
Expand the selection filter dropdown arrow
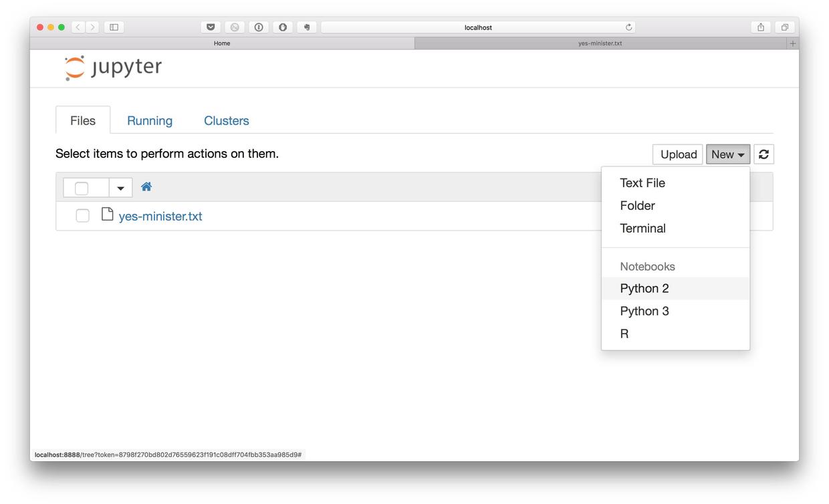[120, 188]
